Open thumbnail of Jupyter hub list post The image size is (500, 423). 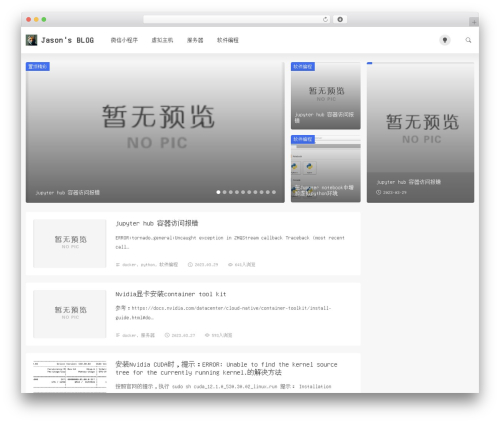click(70, 243)
